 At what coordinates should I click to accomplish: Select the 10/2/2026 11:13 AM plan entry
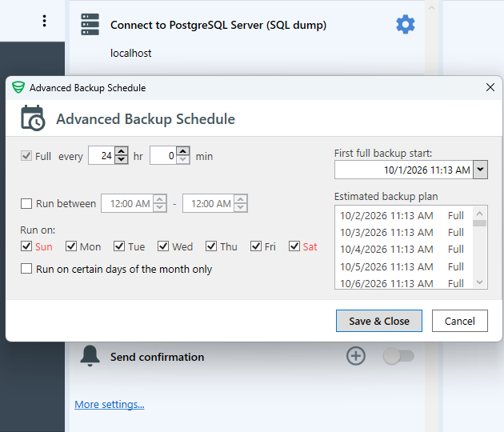point(402,215)
